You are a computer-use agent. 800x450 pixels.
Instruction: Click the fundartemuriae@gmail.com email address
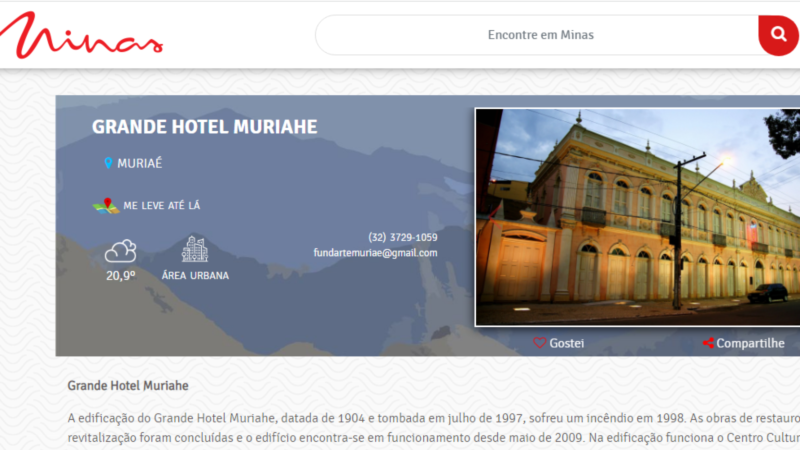point(375,253)
